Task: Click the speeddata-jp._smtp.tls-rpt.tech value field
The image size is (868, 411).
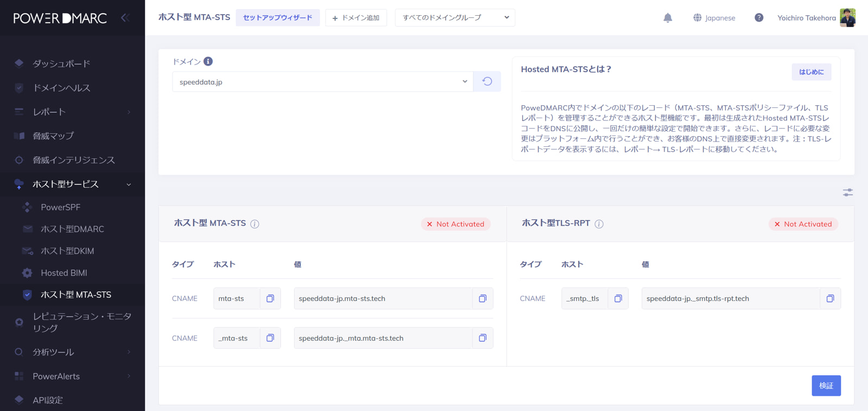Action: click(x=731, y=298)
